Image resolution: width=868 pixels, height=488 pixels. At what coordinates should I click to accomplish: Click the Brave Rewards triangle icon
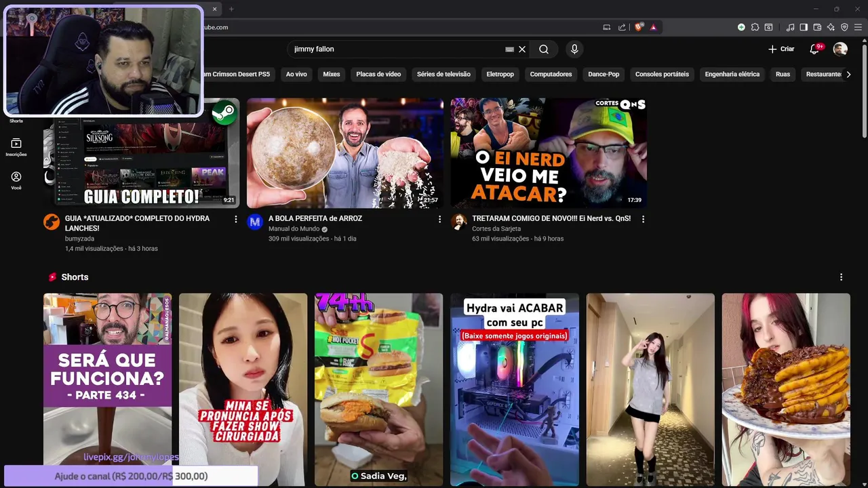pos(653,27)
